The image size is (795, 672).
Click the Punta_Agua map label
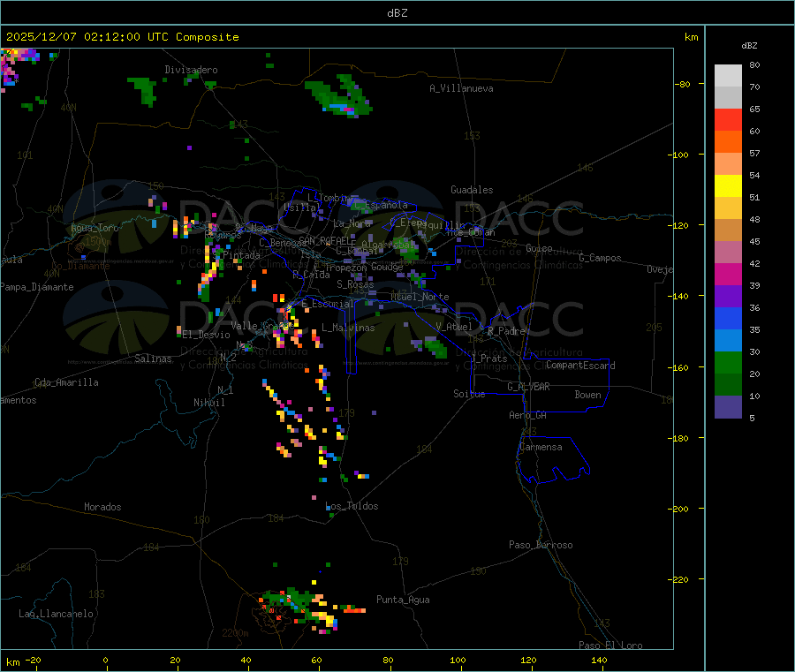[403, 600]
